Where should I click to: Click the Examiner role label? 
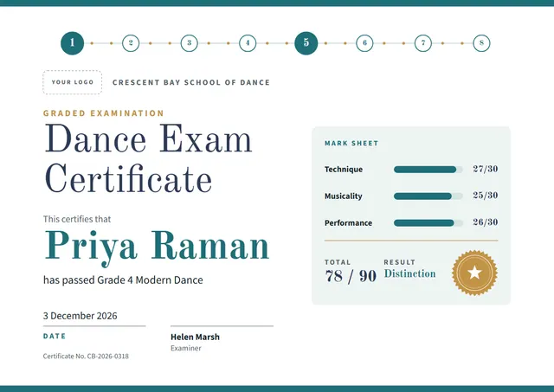tap(186, 348)
